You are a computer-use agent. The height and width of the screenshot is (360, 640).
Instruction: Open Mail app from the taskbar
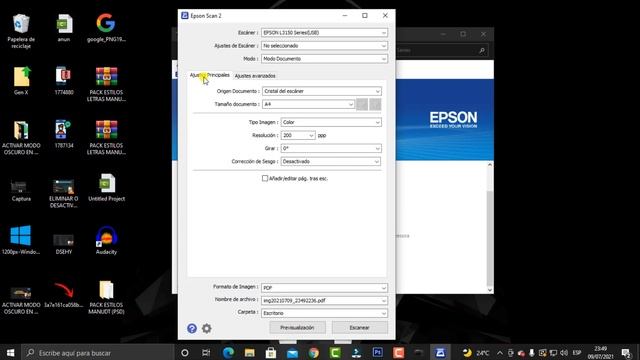[x=292, y=353]
